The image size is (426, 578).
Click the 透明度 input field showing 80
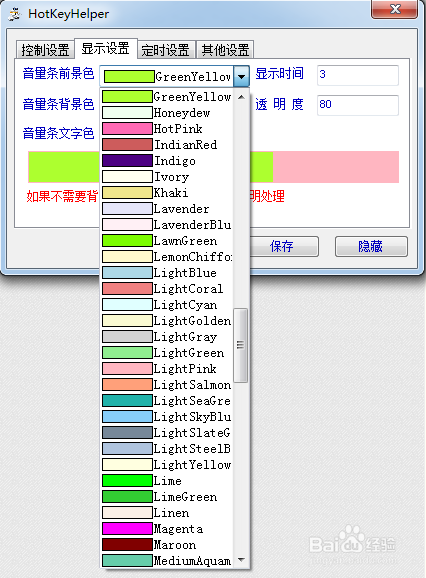click(357, 105)
